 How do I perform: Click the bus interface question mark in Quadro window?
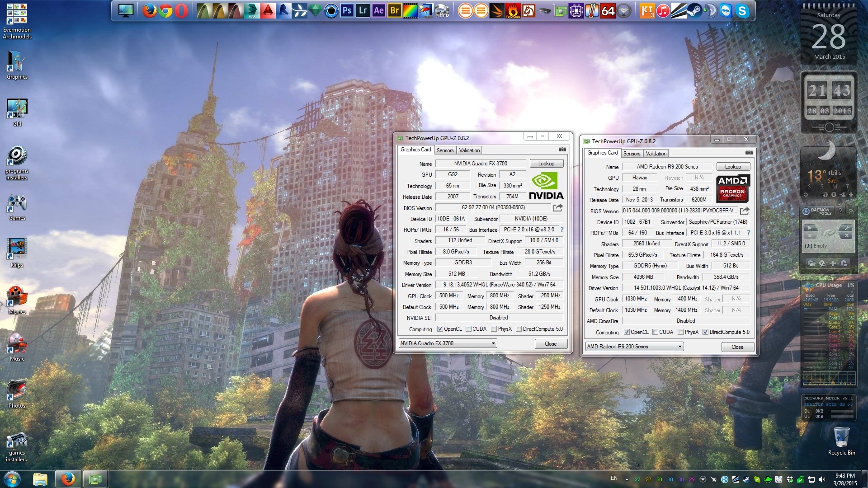[562, 230]
